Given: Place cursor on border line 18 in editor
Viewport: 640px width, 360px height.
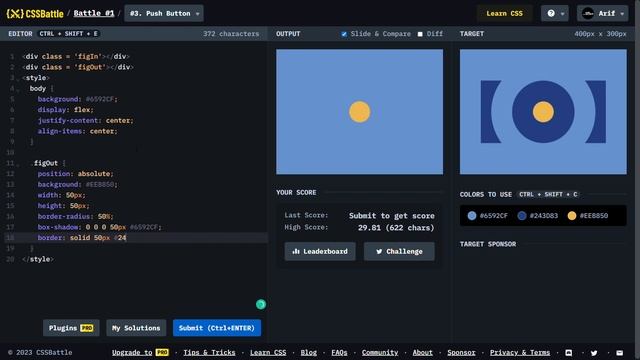Looking at the screenshot, I should pyautogui.click(x=136, y=238).
